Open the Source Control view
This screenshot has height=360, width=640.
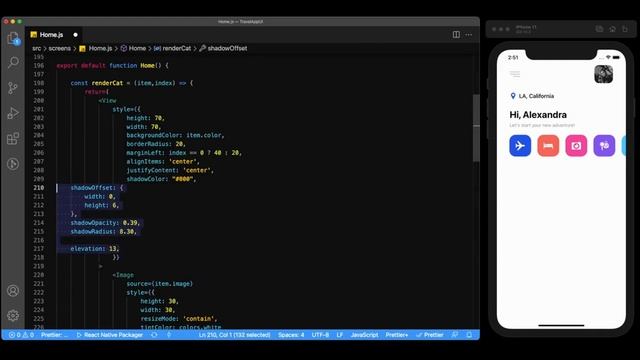click(13, 88)
